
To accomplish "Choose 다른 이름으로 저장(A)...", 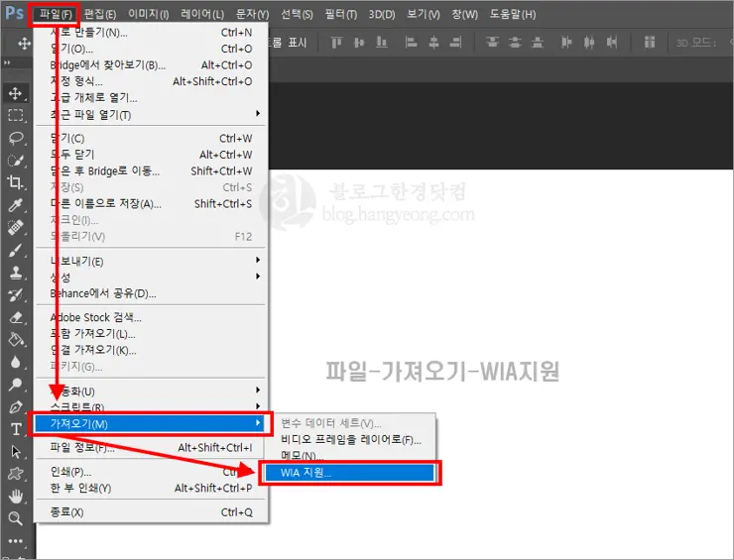I will 150,203.
